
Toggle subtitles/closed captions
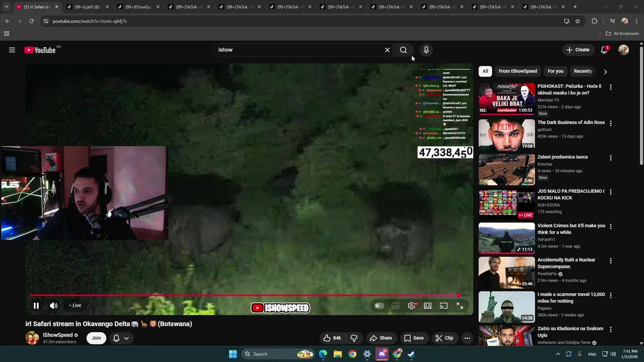[x=395, y=306]
